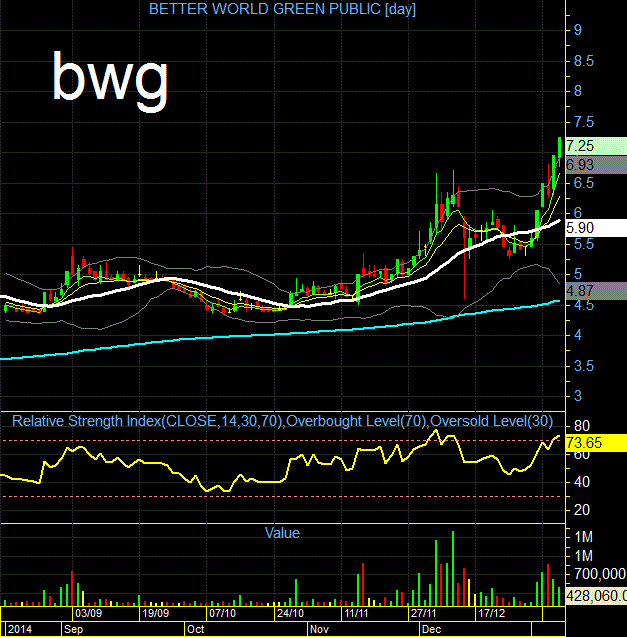The image size is (627, 637).
Task: Click the 40 level on RSI axis
Action: (x=582, y=482)
